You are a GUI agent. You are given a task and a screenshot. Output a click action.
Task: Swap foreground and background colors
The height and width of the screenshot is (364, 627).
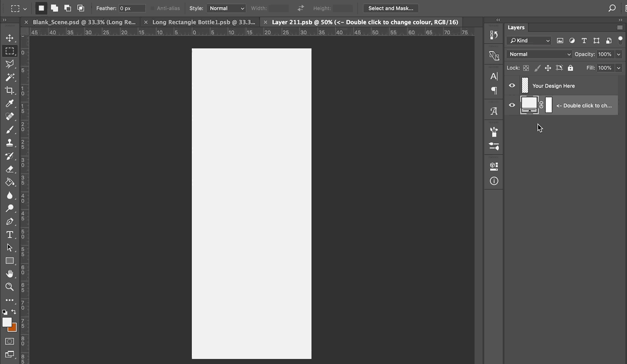pyautogui.click(x=14, y=312)
